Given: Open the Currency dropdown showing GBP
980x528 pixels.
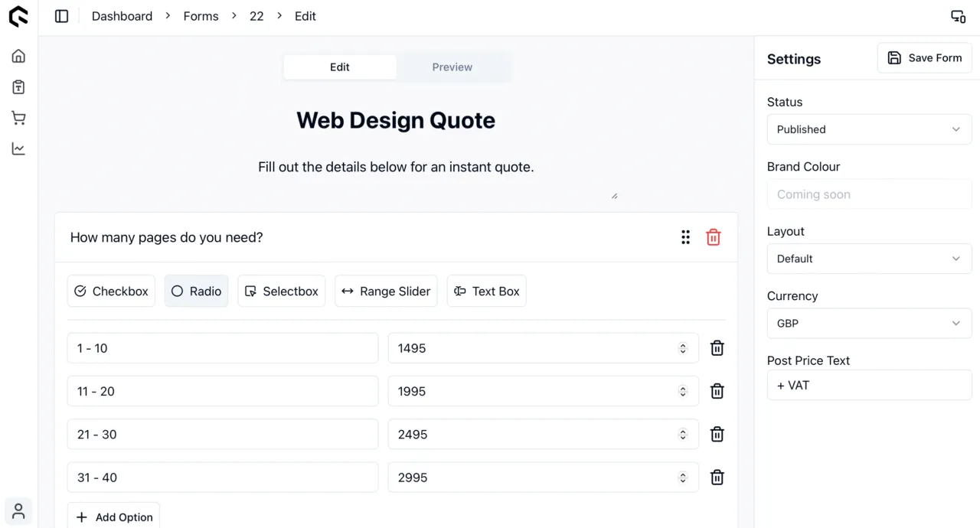Looking at the screenshot, I should click(x=869, y=323).
